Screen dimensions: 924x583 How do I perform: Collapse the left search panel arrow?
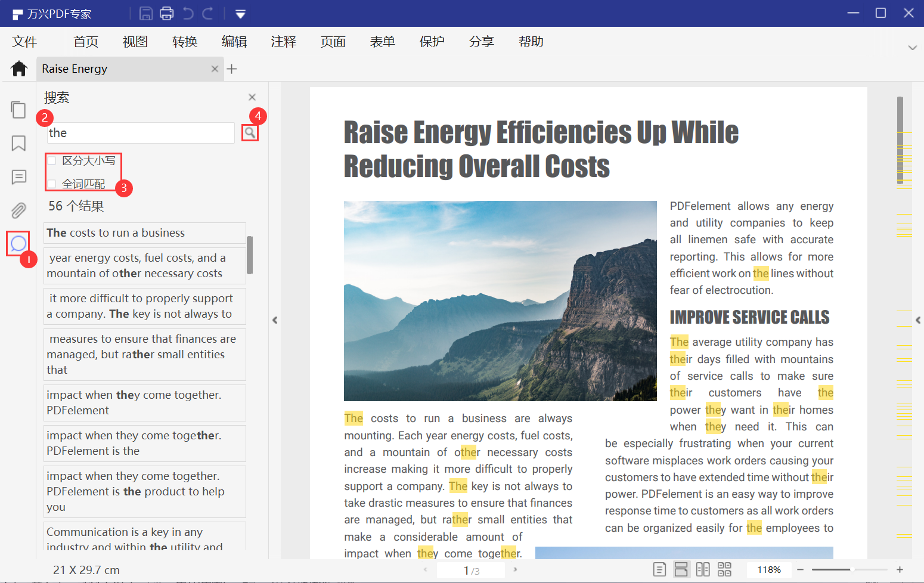[275, 320]
